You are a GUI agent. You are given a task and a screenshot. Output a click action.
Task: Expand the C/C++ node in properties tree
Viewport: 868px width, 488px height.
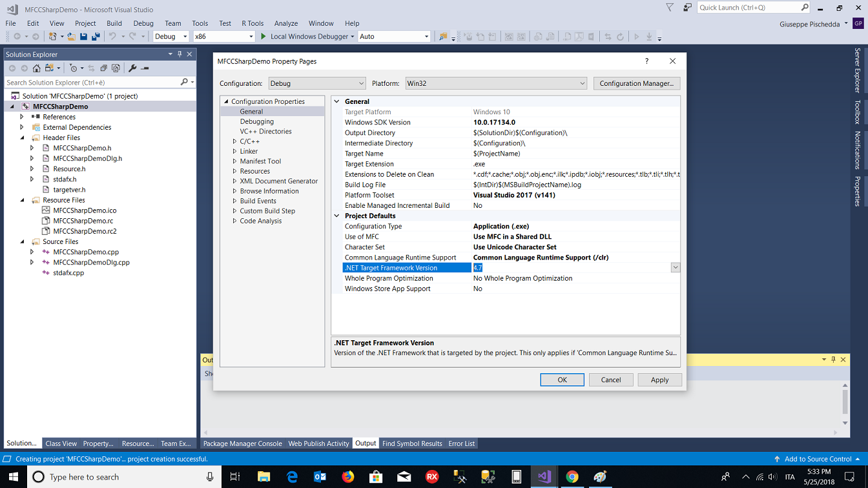[235, 141]
